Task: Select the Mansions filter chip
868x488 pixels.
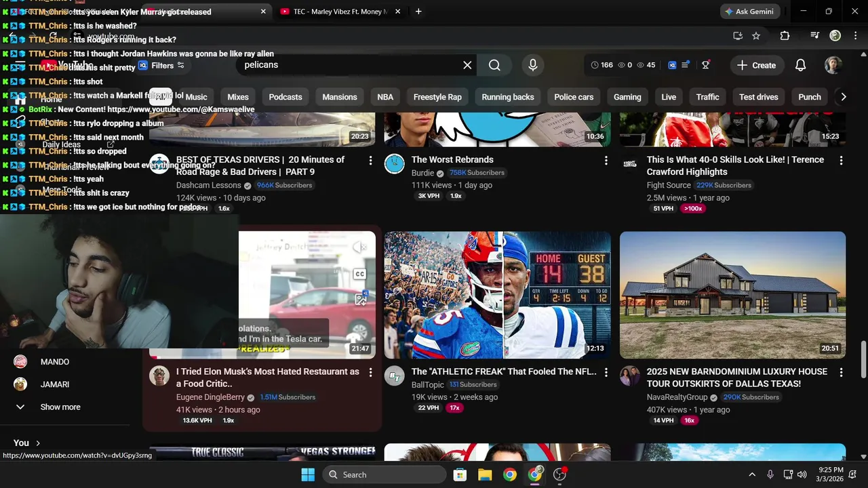Action: click(x=340, y=97)
